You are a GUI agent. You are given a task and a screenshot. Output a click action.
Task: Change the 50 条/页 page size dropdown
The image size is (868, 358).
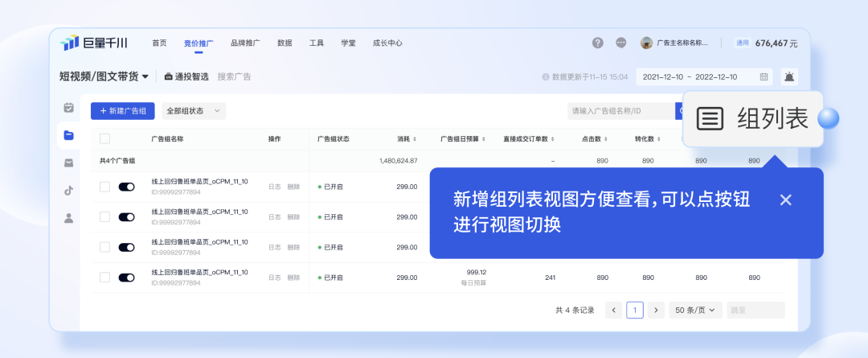coord(694,310)
